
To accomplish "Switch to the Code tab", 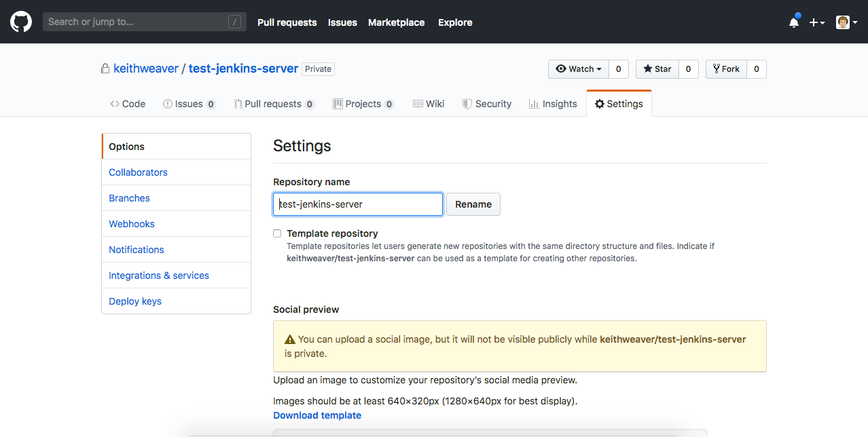I will point(128,104).
